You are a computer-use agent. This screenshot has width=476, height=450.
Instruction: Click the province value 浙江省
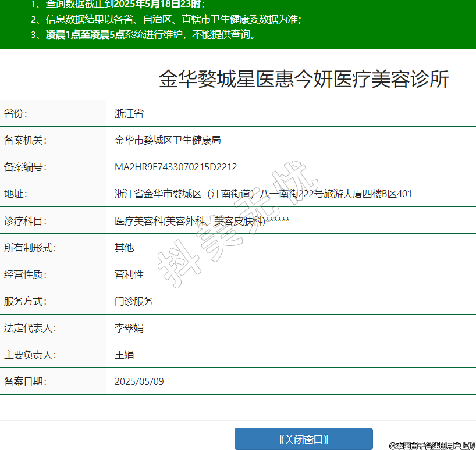[129, 114]
